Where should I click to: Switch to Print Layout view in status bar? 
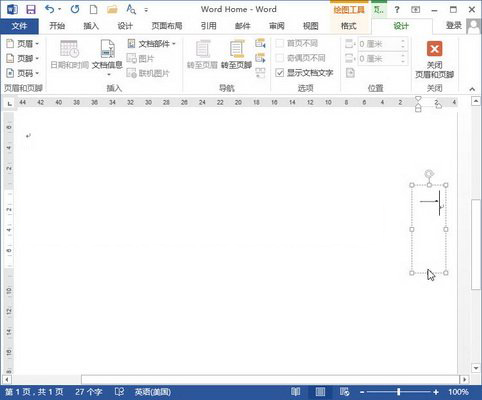click(320, 392)
